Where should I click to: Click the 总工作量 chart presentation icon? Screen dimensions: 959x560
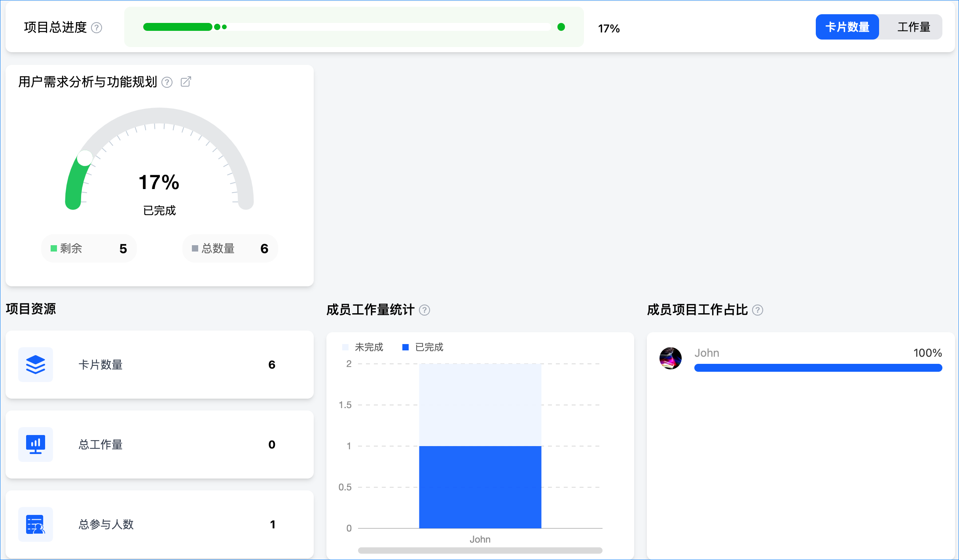pyautogui.click(x=36, y=445)
